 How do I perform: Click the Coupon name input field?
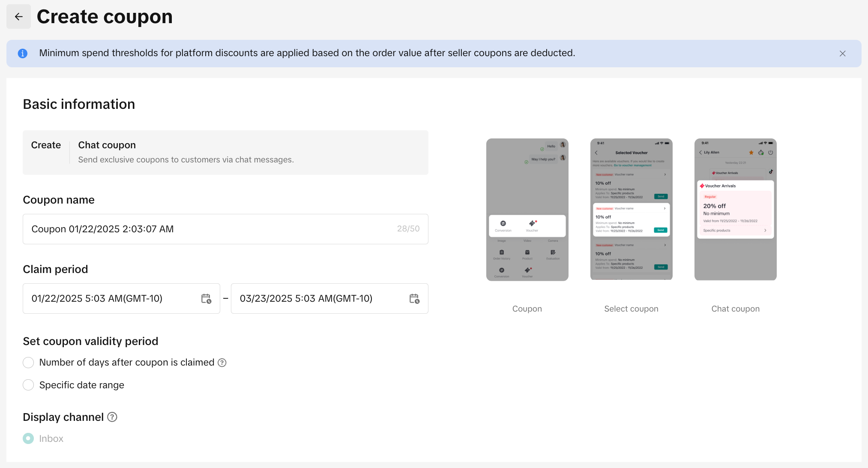[210, 229]
